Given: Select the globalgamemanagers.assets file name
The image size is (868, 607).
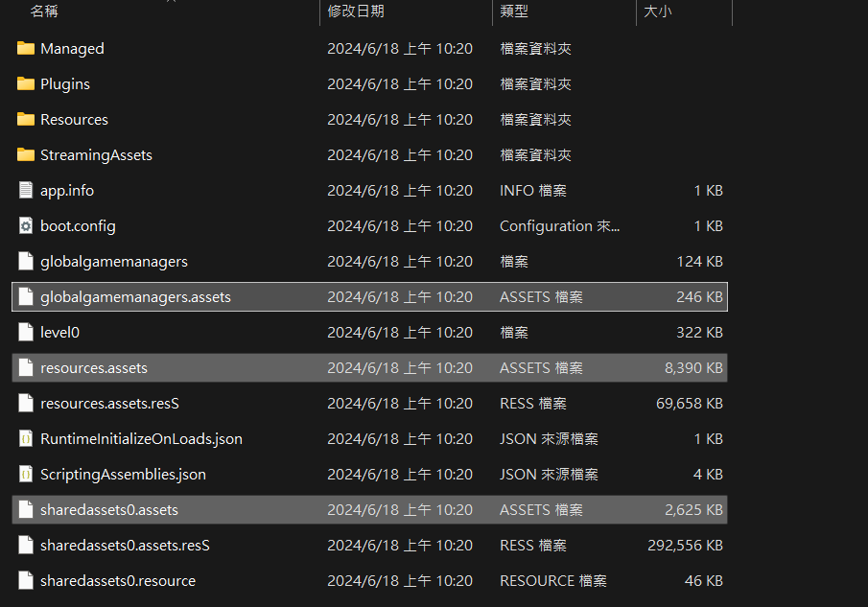Looking at the screenshot, I should click(135, 297).
